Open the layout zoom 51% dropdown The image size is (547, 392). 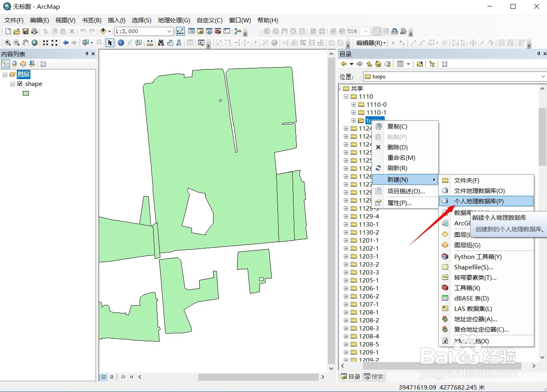(x=365, y=31)
